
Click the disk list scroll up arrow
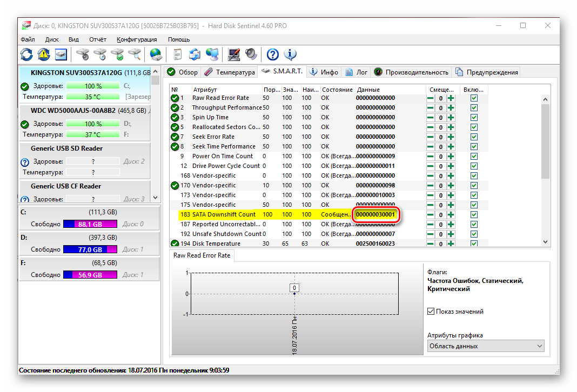(155, 72)
